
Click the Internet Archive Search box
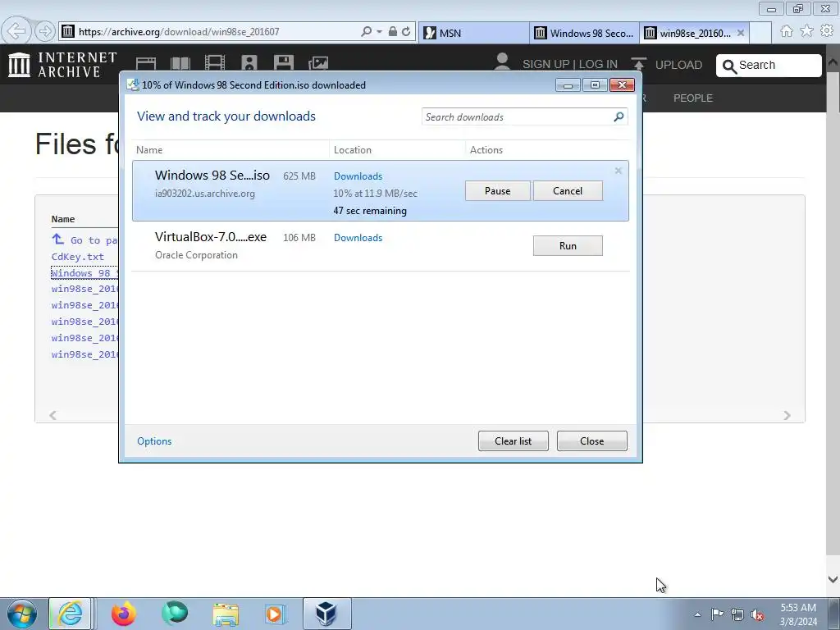(769, 66)
